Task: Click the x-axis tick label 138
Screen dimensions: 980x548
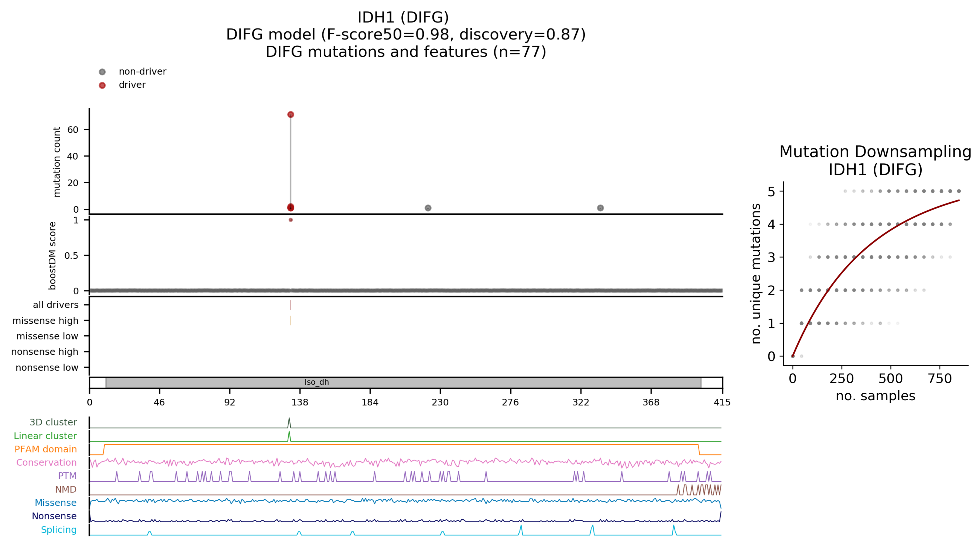Action: coord(300,402)
